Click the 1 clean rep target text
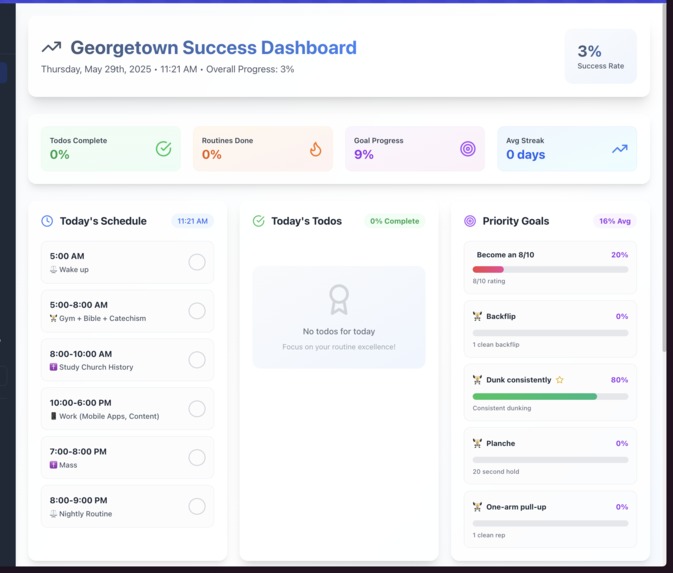The width and height of the screenshot is (673, 573). point(489,535)
